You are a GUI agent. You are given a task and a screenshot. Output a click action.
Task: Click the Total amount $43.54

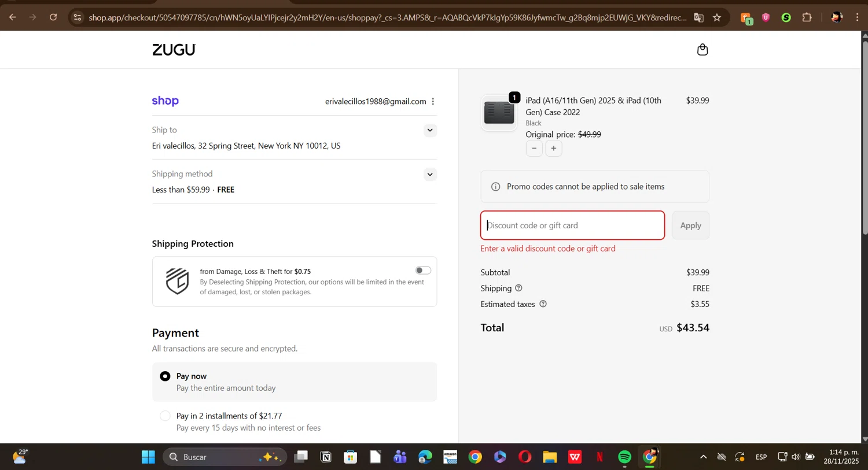[x=693, y=328]
